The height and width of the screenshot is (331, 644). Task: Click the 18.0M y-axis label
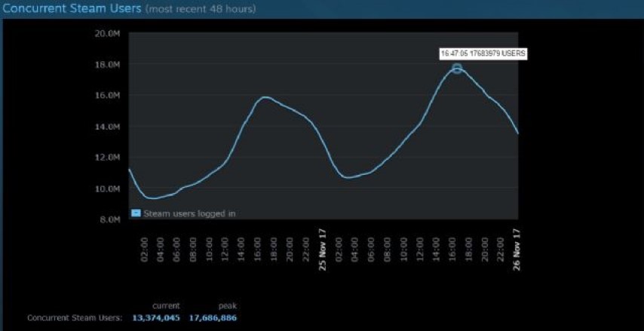(x=107, y=65)
